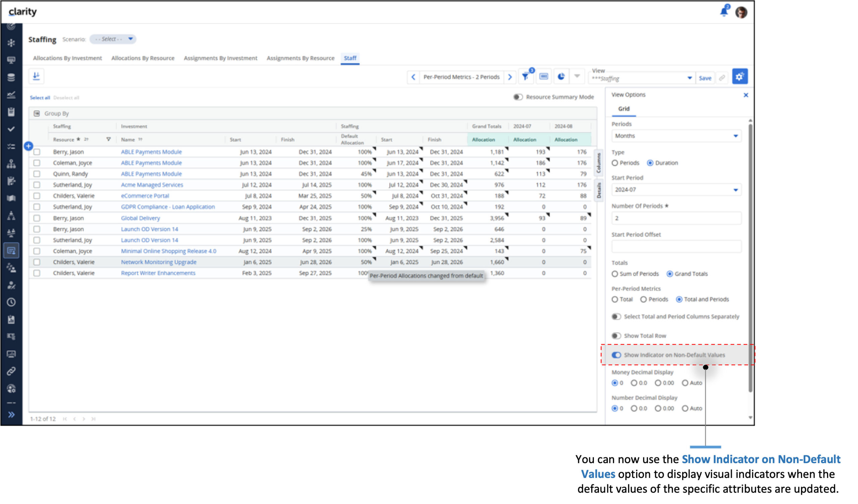Click the Number Of Periods input field
Viewport: 858px width, 504px height.
click(x=676, y=218)
